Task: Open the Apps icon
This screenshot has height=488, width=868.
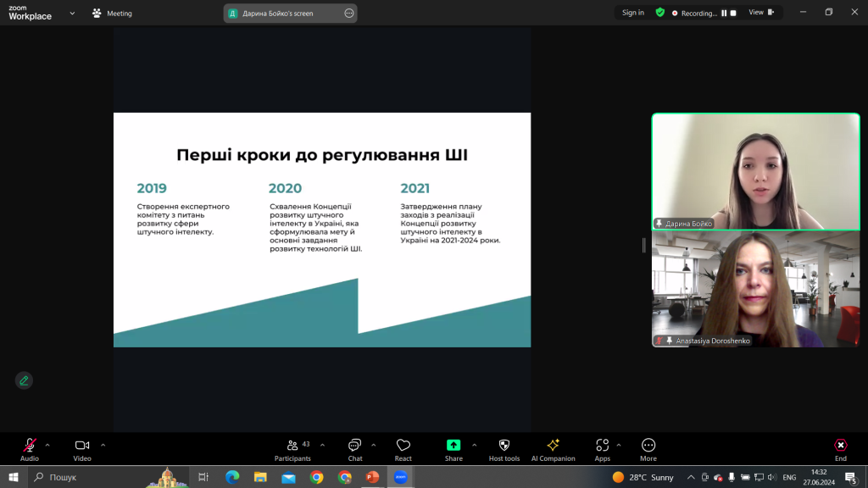Action: (603, 445)
